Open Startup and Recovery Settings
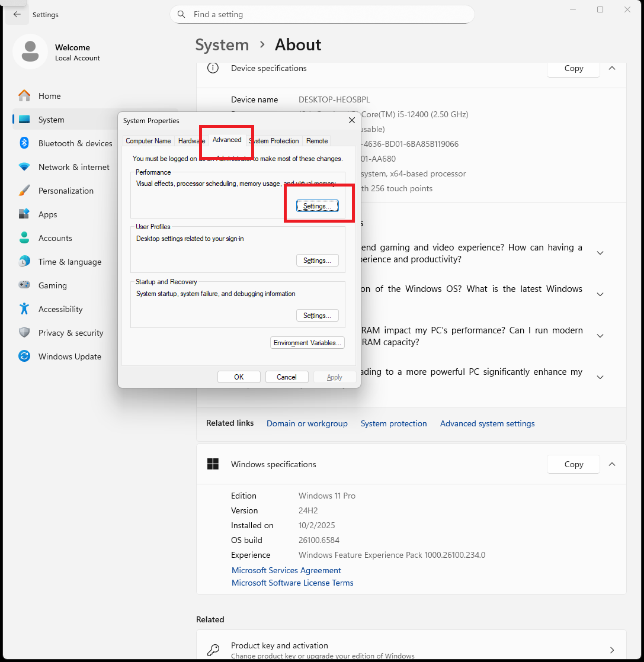644x662 pixels. click(x=317, y=316)
